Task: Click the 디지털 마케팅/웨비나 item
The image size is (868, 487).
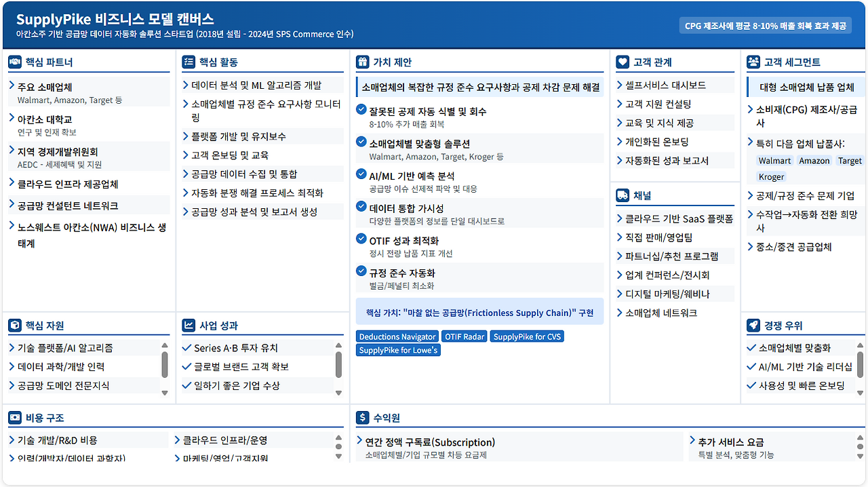Action: [x=675, y=294]
